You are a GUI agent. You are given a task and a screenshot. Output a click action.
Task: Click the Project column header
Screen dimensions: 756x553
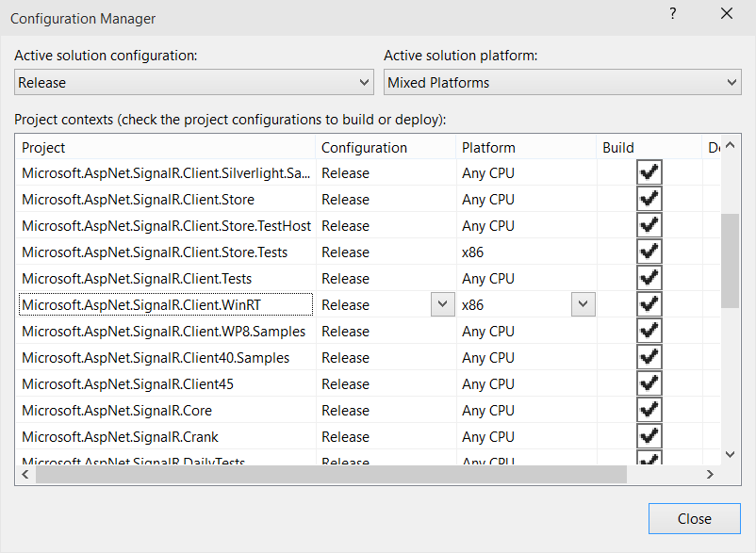tap(166, 147)
